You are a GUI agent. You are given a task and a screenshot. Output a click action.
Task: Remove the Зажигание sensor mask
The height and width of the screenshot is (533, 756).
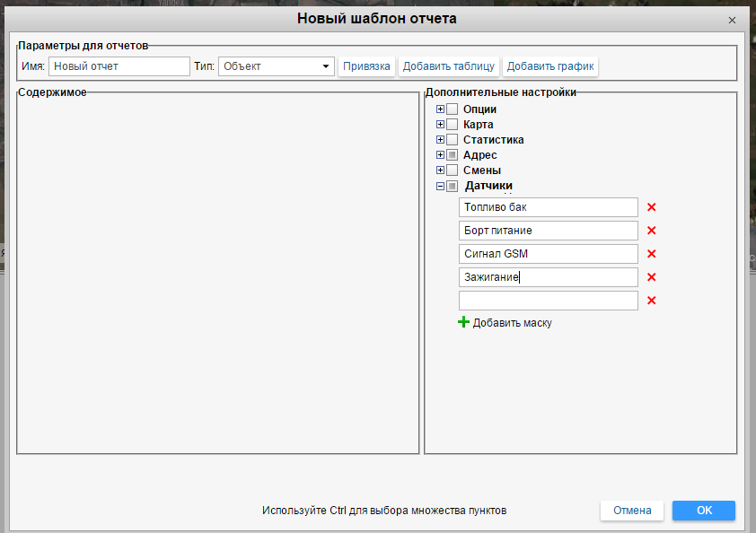coord(652,277)
